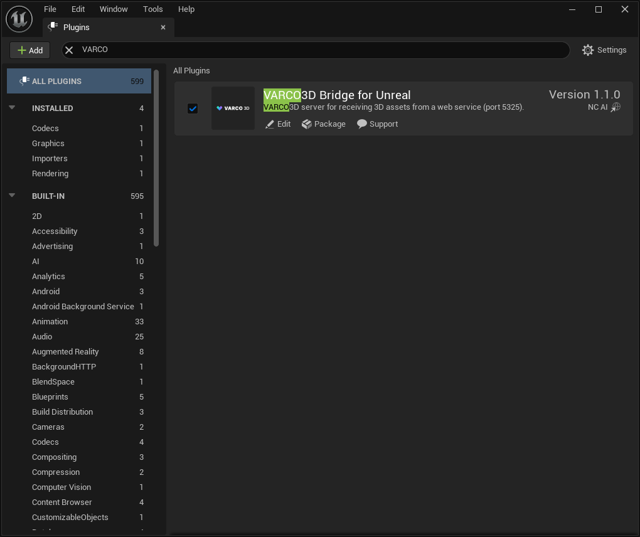Screen dimensions: 640x537
Task: Click the Settings gear icon
Action: (588, 50)
